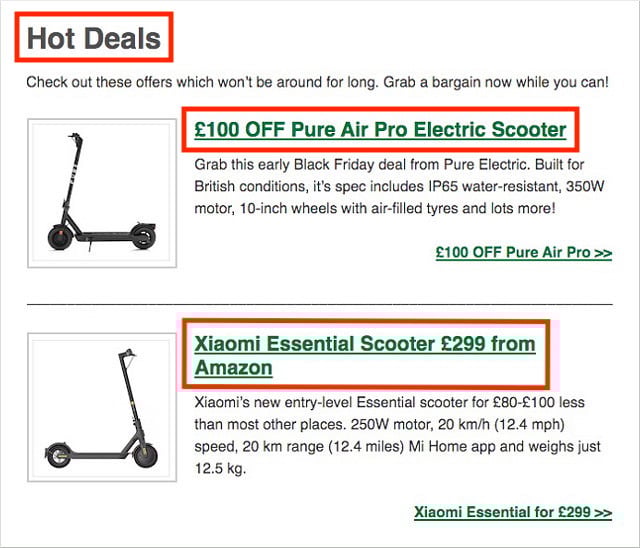Click the Pure Air Pro description paragraph
Image resolution: width=640 pixels, height=548 pixels.
pos(399,186)
